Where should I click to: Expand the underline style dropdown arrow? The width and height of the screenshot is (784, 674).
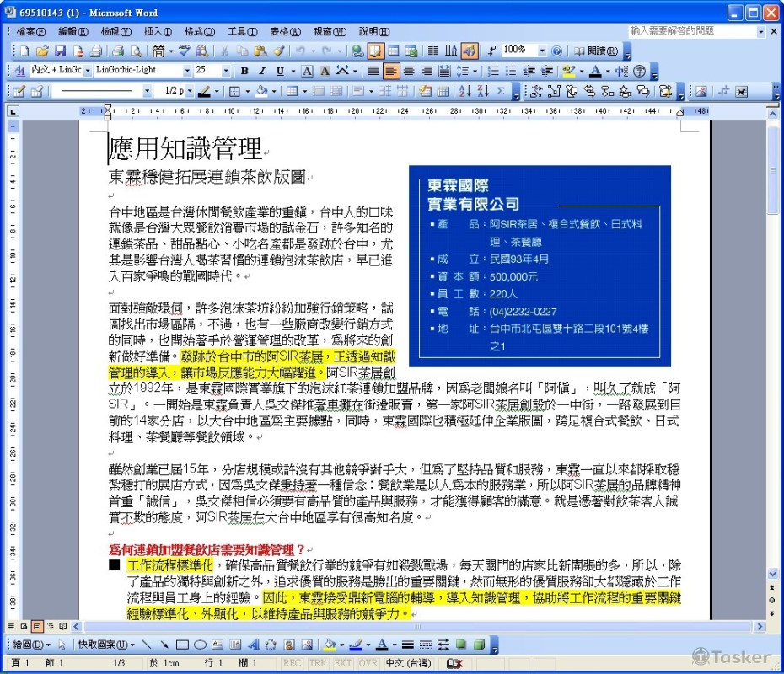pyautogui.click(x=293, y=71)
